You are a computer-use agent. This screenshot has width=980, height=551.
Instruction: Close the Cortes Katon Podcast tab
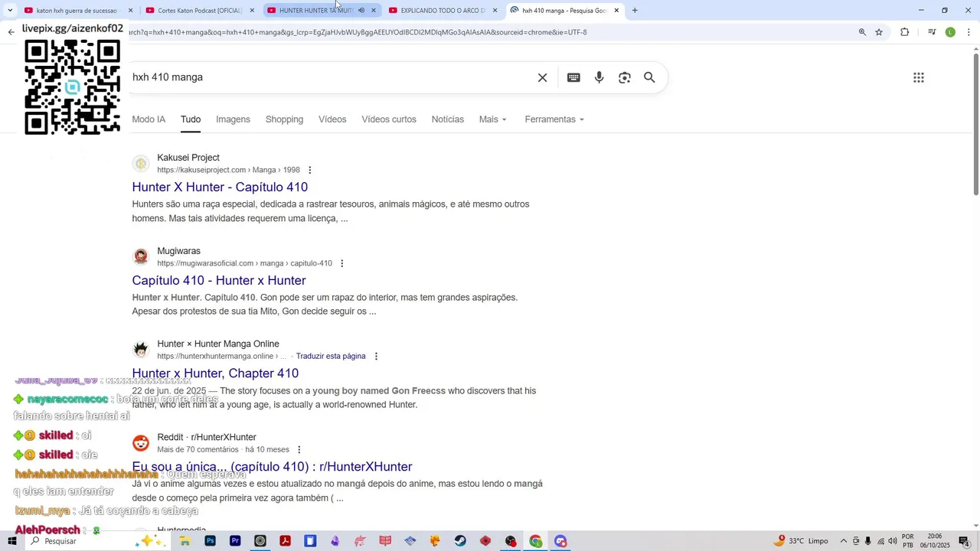tap(252, 11)
